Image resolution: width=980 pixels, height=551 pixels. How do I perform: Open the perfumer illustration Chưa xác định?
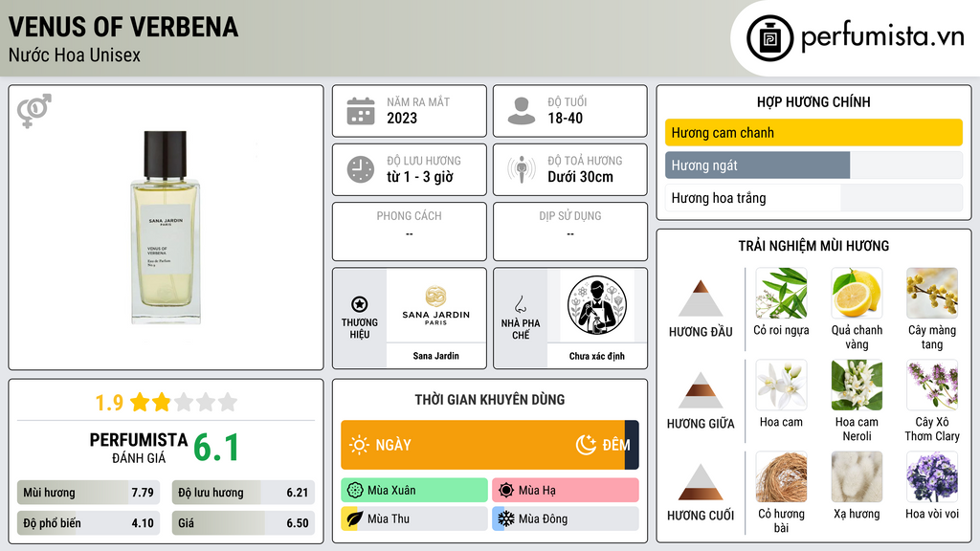click(x=597, y=305)
